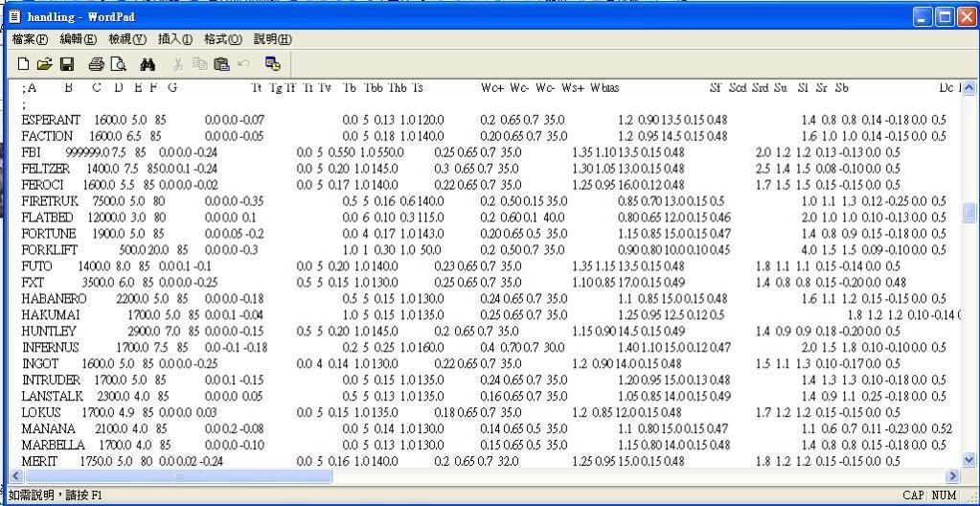
Task: Print the document using printer icon
Action: coord(96,63)
